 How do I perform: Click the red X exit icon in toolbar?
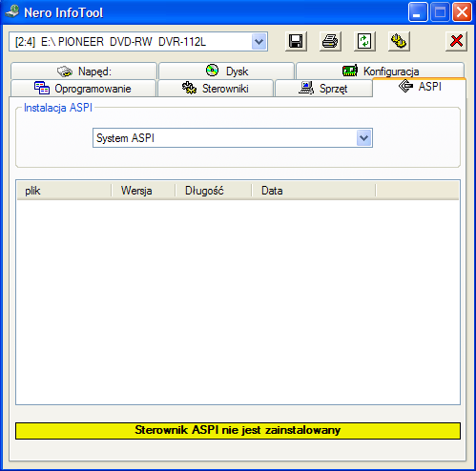[456, 41]
